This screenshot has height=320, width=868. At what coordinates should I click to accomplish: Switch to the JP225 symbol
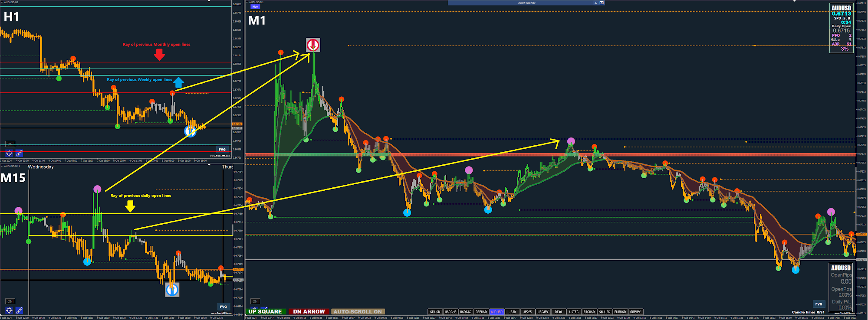(527, 312)
